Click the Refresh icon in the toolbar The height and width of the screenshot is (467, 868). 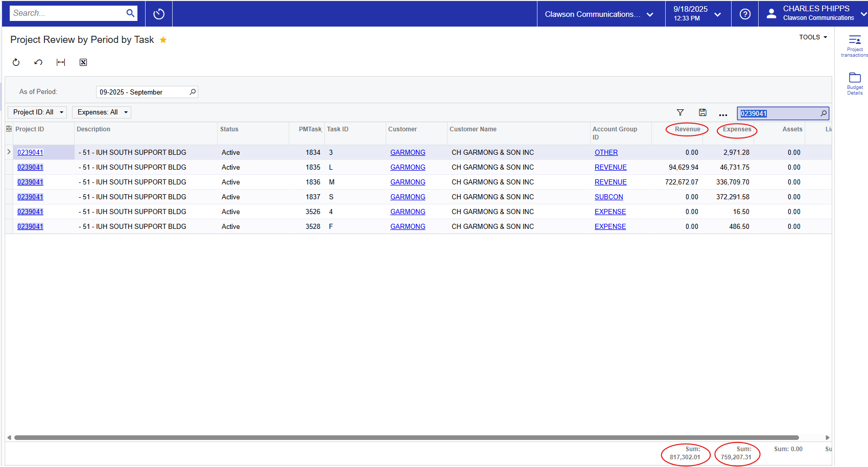point(16,62)
